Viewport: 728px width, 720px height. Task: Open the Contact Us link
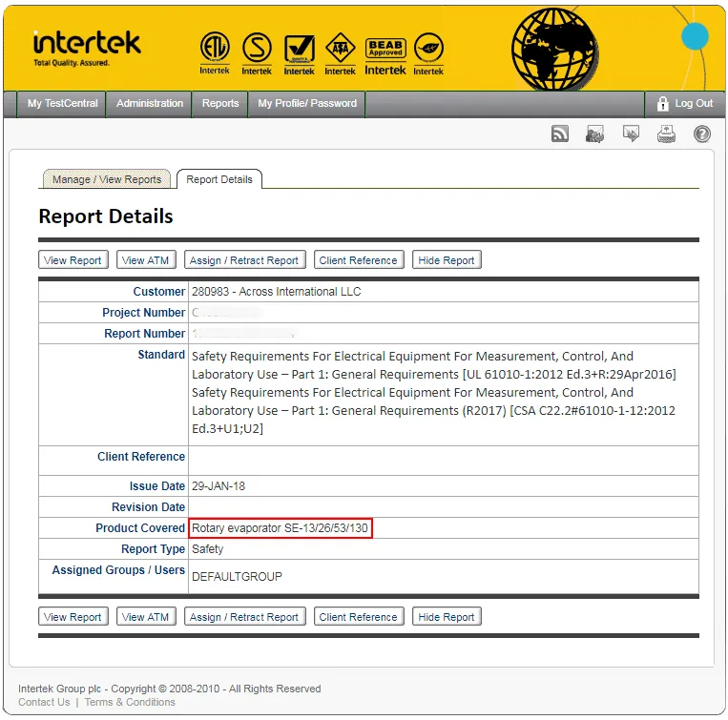44,702
